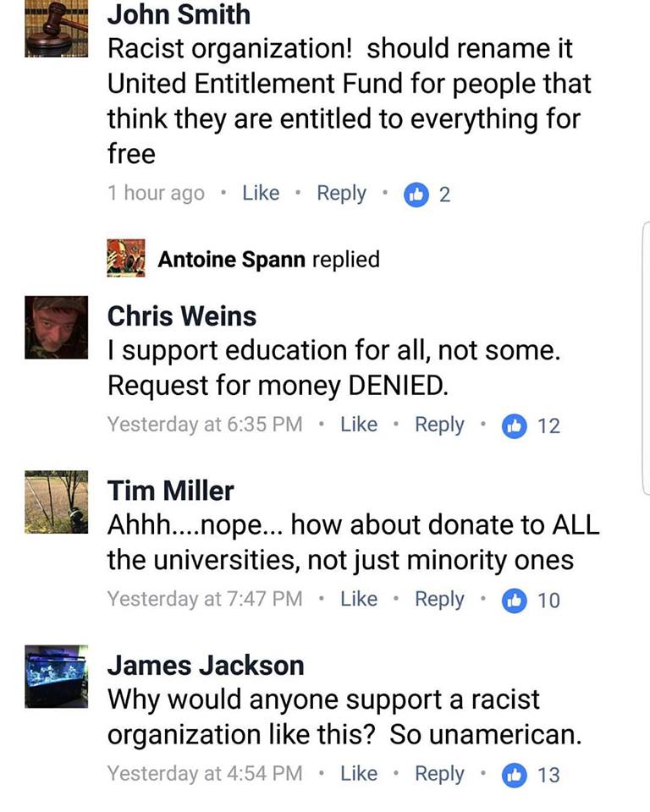Reply to Tim Miller's comment
Image resolution: width=650 pixels, height=812 pixels.
[439, 600]
